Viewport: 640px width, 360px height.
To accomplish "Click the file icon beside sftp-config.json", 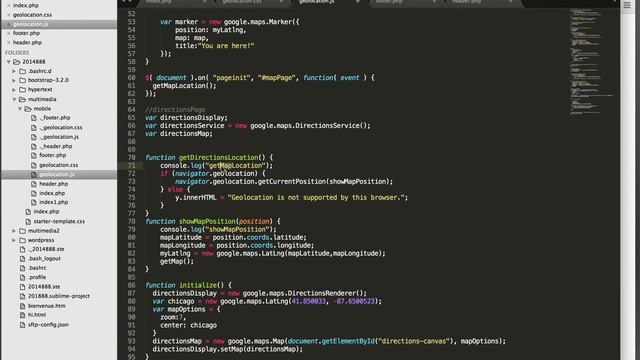I will click(22, 325).
